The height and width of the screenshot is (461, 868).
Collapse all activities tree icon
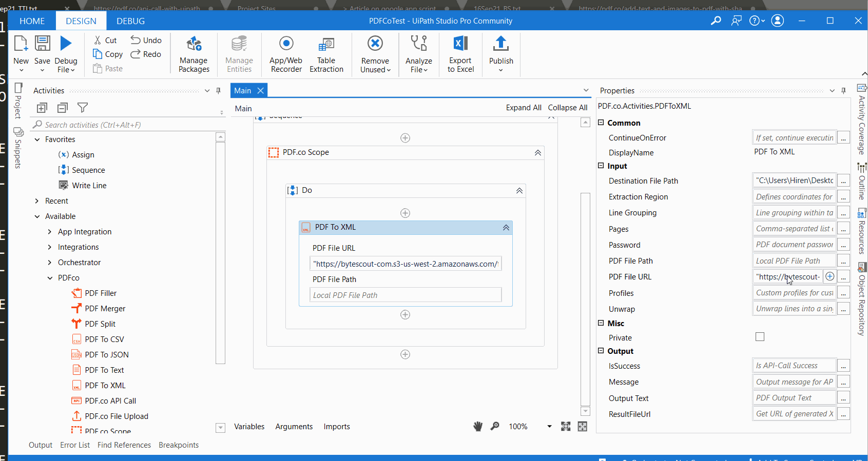click(x=63, y=108)
